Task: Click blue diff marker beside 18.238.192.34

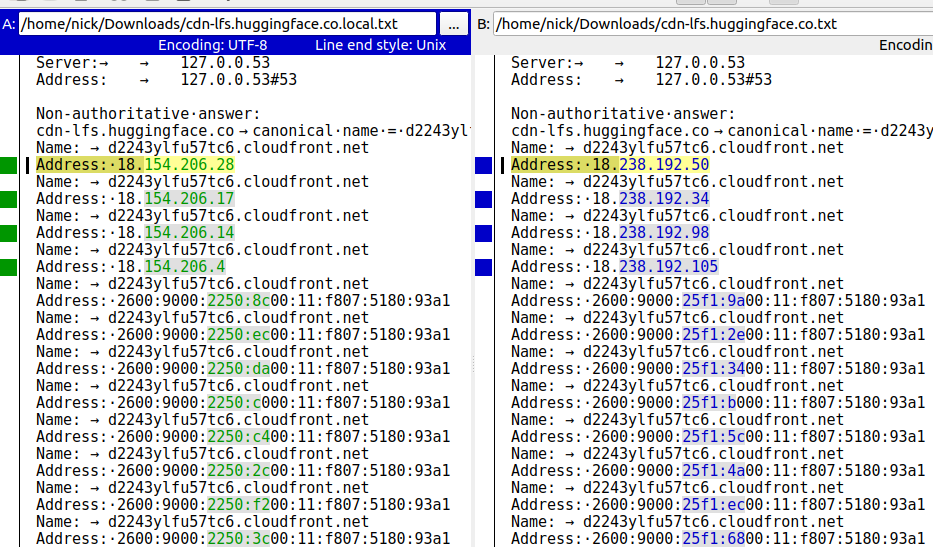Action: [x=484, y=199]
